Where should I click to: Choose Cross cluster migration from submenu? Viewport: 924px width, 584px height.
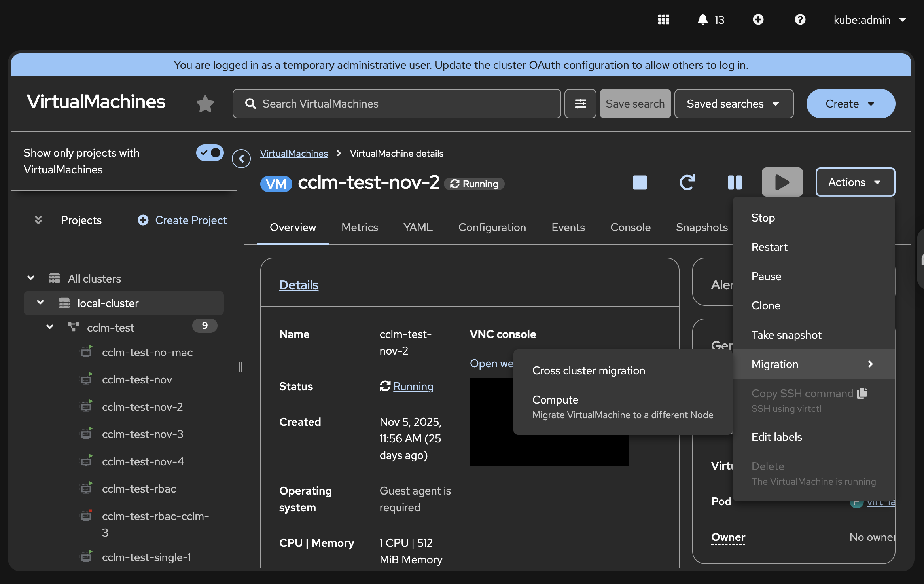point(589,370)
